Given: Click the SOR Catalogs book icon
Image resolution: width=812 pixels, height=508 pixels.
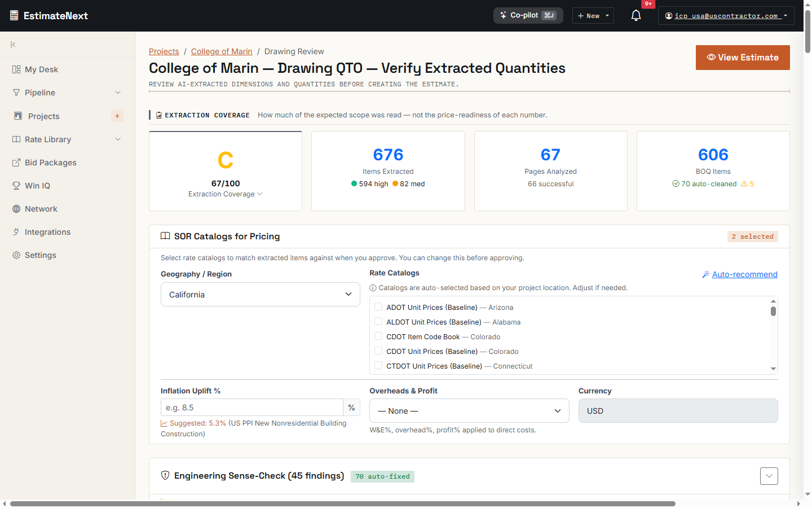Looking at the screenshot, I should tap(165, 236).
